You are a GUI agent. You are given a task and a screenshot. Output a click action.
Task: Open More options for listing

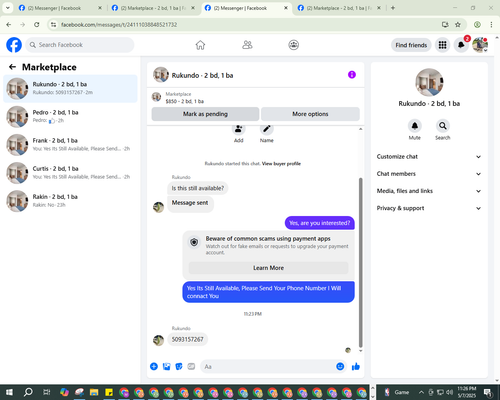[310, 114]
